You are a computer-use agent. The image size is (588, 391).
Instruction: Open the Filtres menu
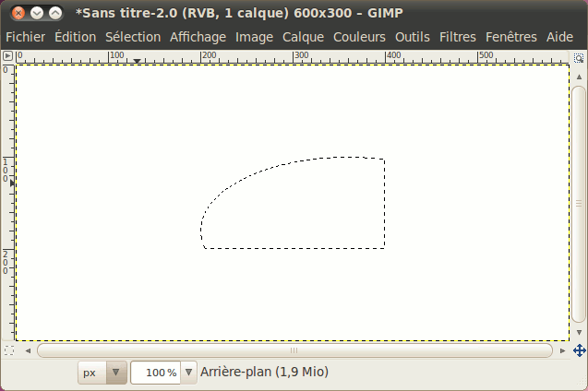point(458,37)
